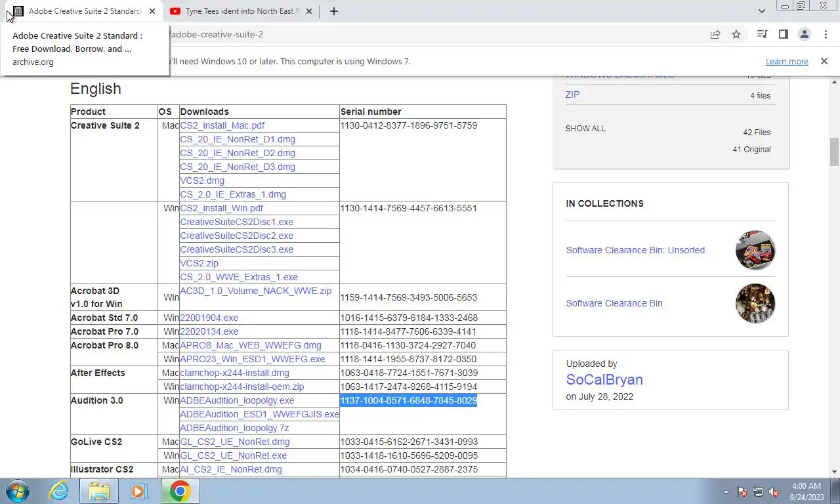Screen dimensions: 840x504
Task: Download ADBEAudition_loopolgy.7z
Action: [235, 428]
